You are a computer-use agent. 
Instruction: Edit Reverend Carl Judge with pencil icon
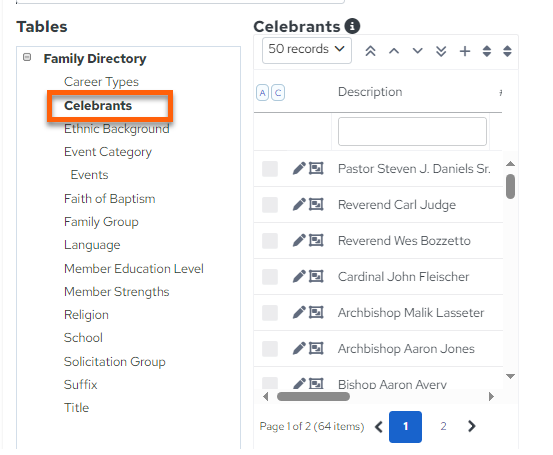point(299,204)
